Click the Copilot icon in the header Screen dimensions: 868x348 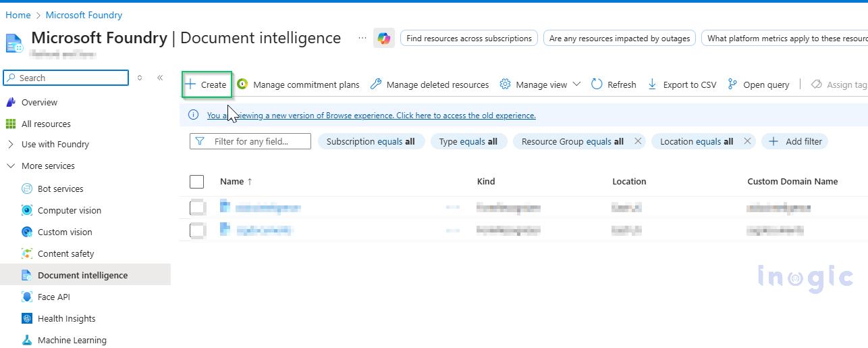(x=384, y=39)
